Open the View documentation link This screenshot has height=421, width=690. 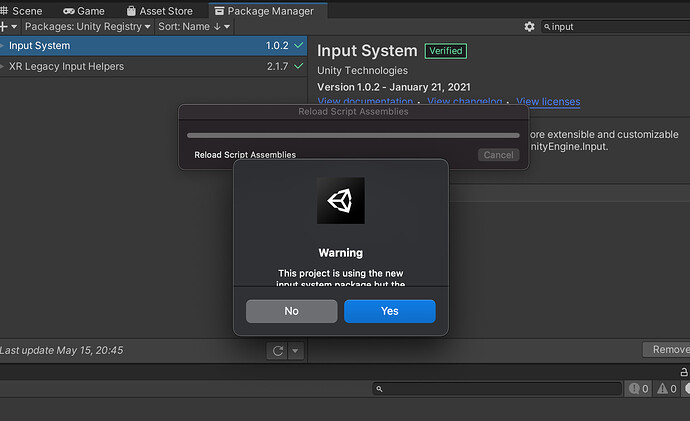click(x=365, y=101)
